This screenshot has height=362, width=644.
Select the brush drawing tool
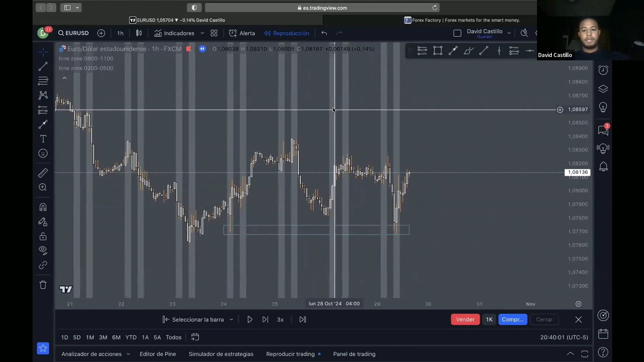(43, 124)
